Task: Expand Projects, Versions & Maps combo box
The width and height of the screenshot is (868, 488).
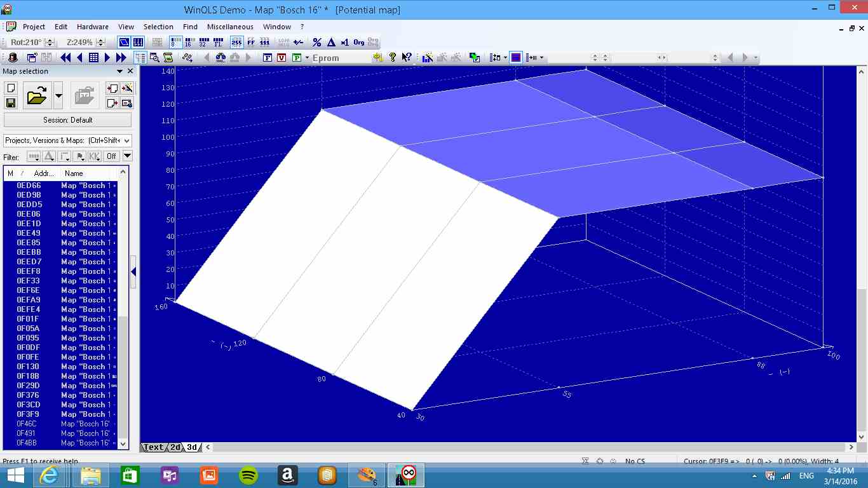Action: click(67, 140)
